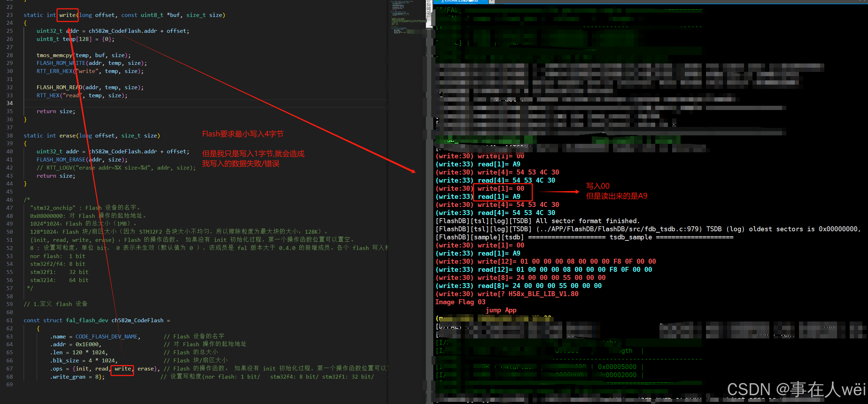
Task: Click line number 34 in the gutter
Action: coord(10,103)
